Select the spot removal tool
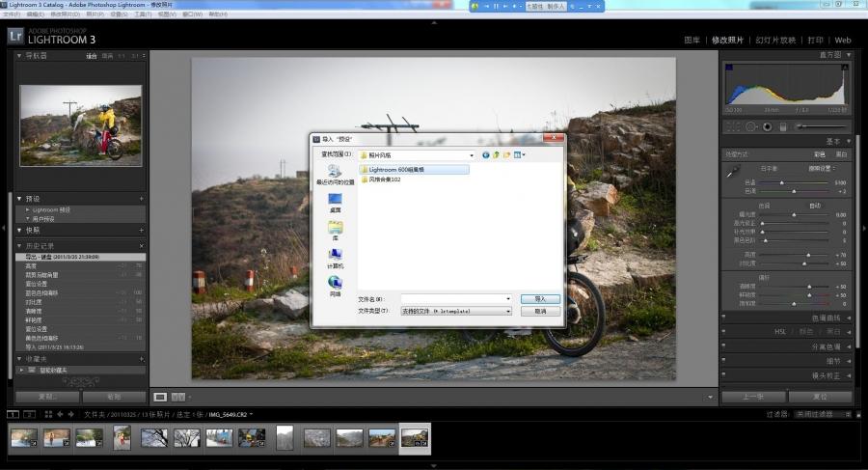 coord(750,127)
